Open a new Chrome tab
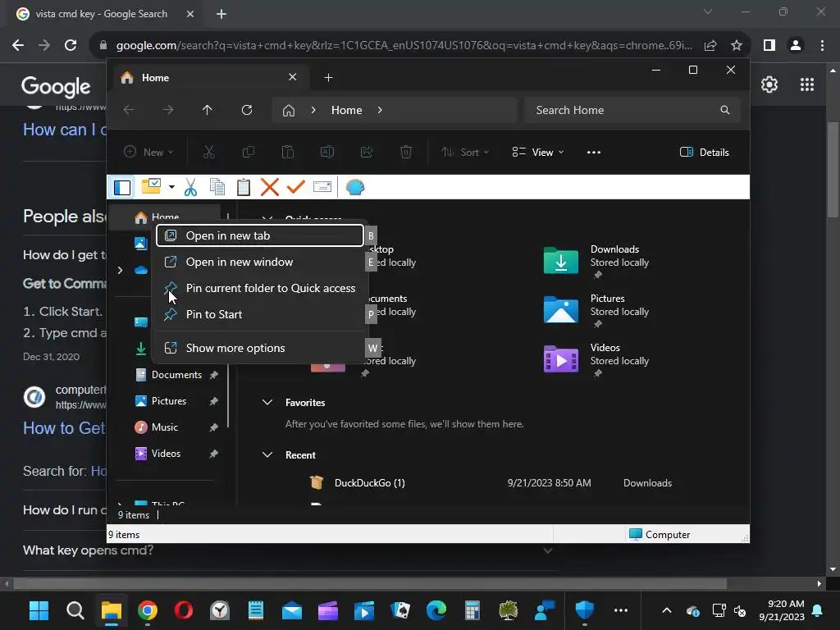Viewport: 840px width, 630px height. pos(221,14)
